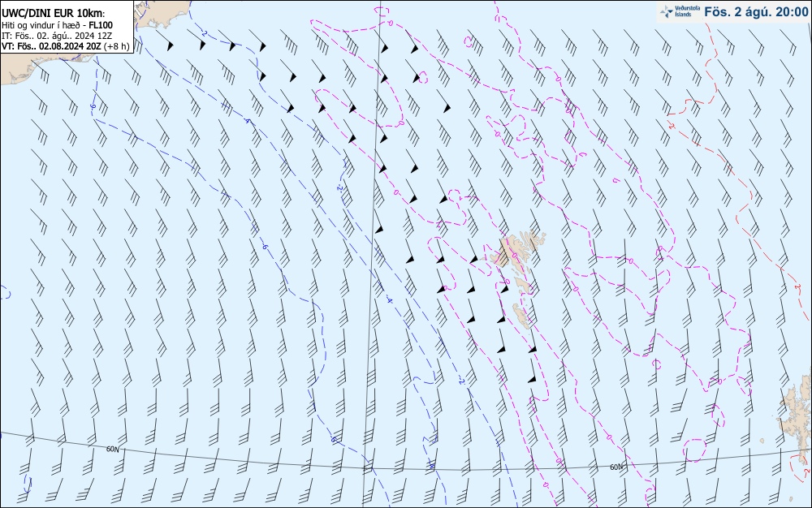Click 'Hiti og vindur í hæð - FL100' line
The width and height of the screenshot is (812, 508).
tap(57, 25)
